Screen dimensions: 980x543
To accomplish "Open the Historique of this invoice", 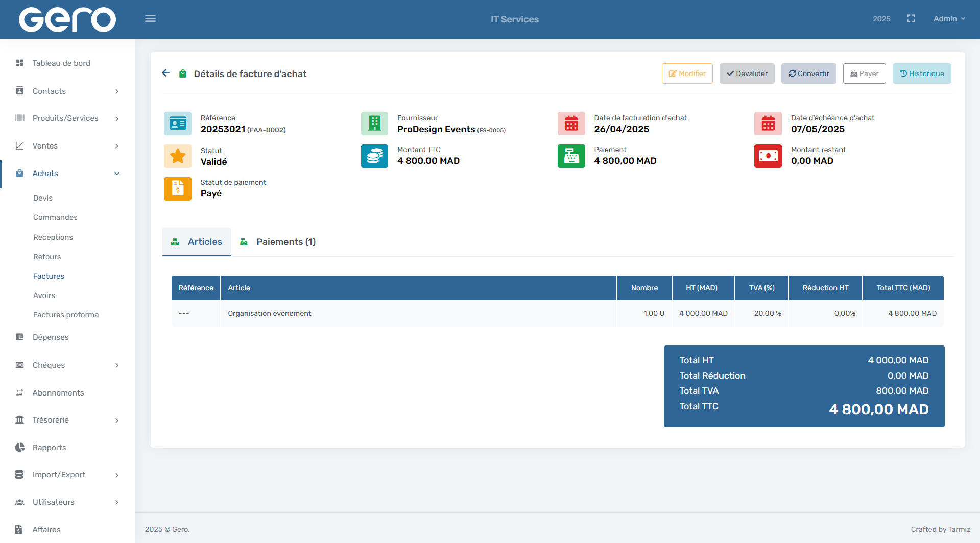I will 921,73.
